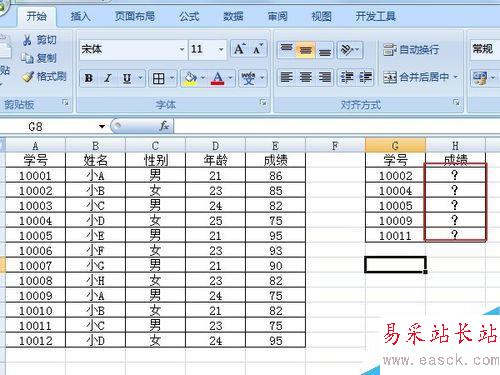Click header cell 性别
Image resolution: width=500 pixels, height=375 pixels.
tap(155, 160)
